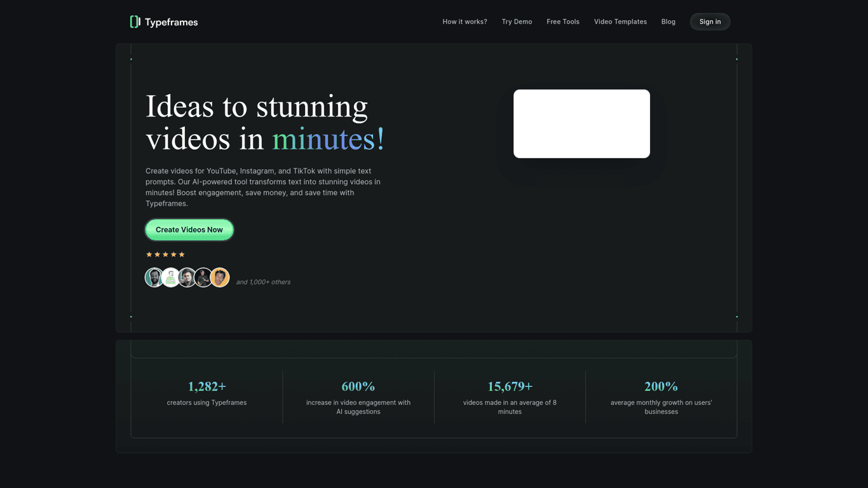Image resolution: width=868 pixels, height=488 pixels.
Task: Click the 15,679+ videos made statistic
Action: [510, 386]
